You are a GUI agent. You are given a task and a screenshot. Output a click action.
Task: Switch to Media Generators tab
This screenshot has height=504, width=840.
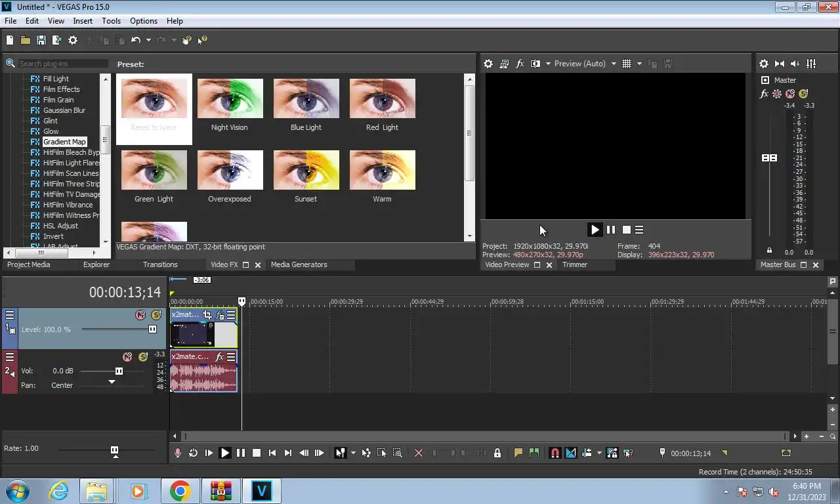point(299,264)
